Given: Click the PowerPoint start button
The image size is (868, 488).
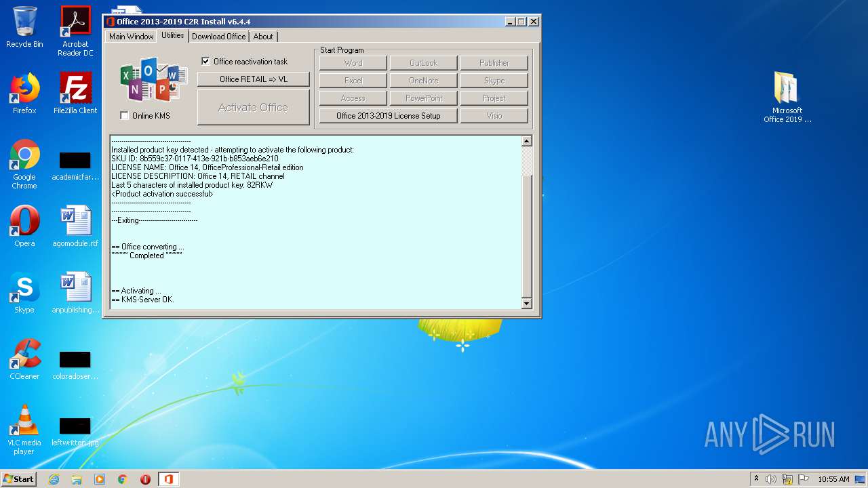Looking at the screenshot, I should (424, 98).
